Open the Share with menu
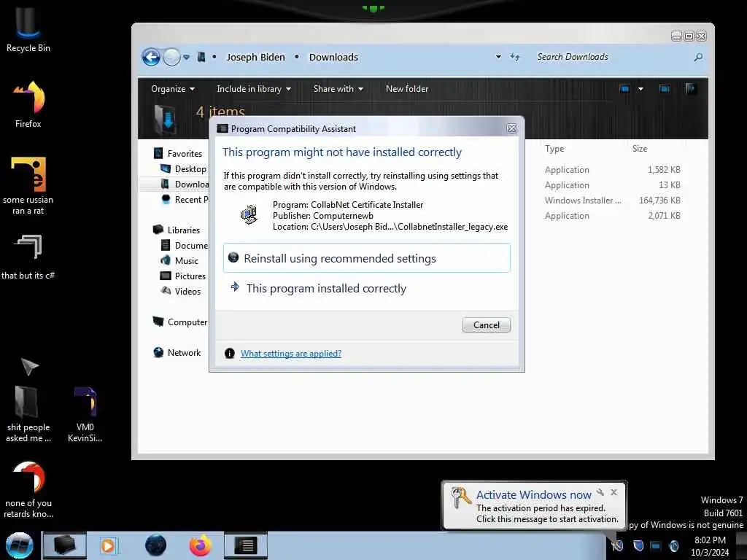Viewport: 747px width, 560px height. 338,89
